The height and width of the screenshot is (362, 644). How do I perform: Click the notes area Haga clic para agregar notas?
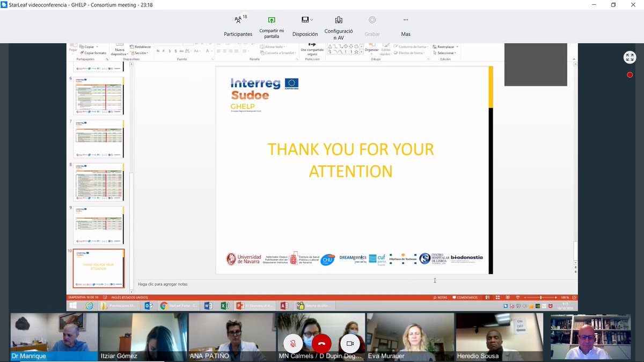point(163,284)
